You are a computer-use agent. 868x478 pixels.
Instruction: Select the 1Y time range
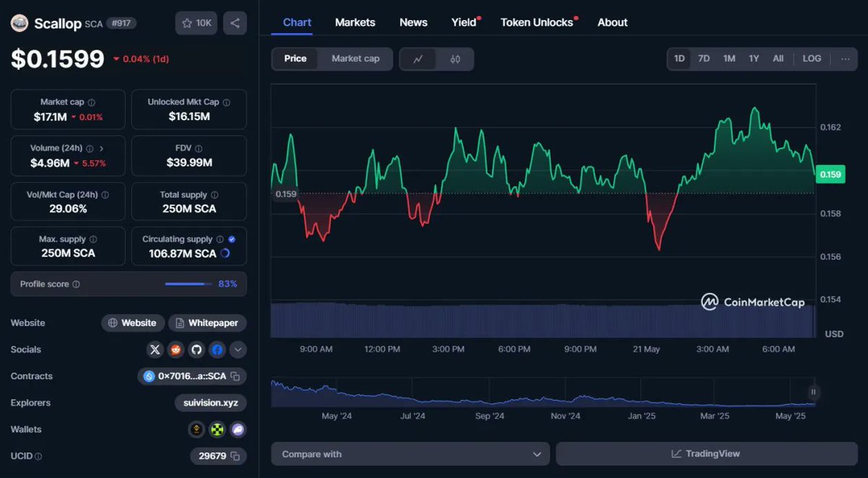(754, 59)
